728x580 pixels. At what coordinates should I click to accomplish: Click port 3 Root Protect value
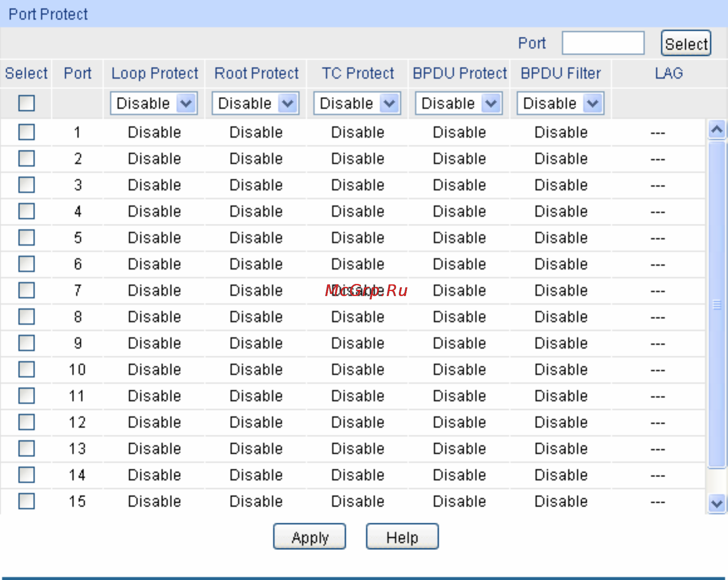click(256, 185)
